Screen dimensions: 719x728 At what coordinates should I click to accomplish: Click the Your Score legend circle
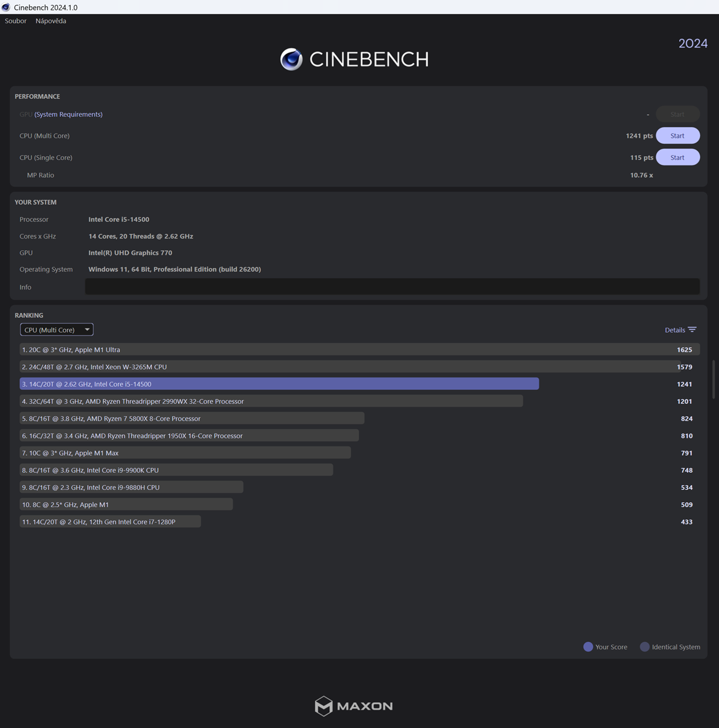pos(588,647)
